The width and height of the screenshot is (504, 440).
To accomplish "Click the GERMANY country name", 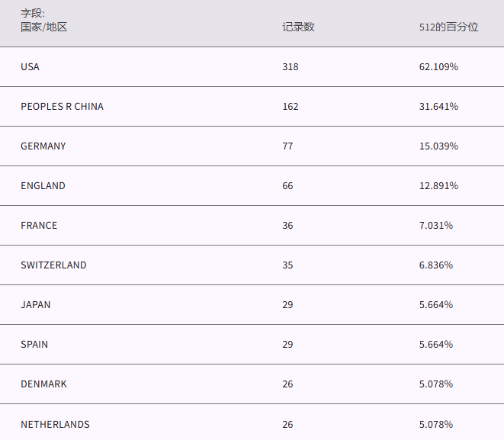I will 43,146.
